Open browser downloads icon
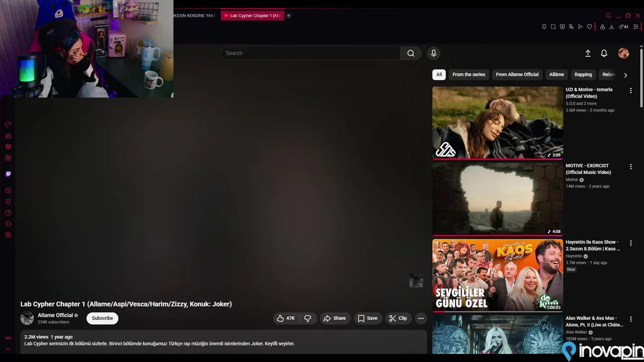644x362 pixels. [x=611, y=27]
